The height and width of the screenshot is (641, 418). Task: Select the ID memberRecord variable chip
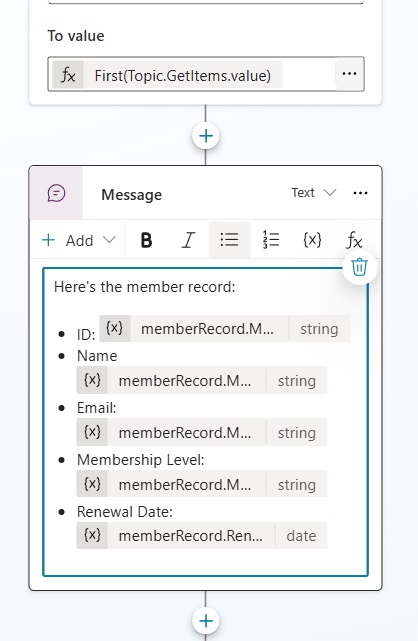click(225, 329)
